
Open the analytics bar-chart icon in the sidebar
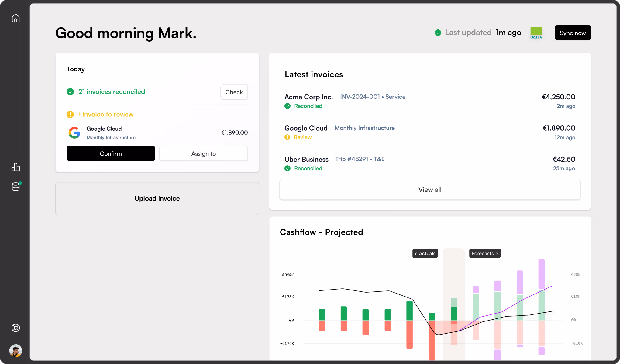click(15, 167)
